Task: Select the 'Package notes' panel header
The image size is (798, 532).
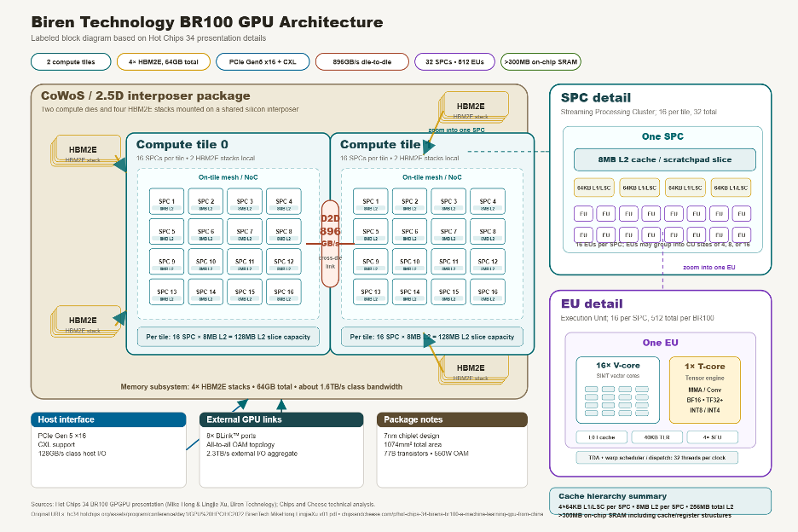Action: [x=452, y=419]
